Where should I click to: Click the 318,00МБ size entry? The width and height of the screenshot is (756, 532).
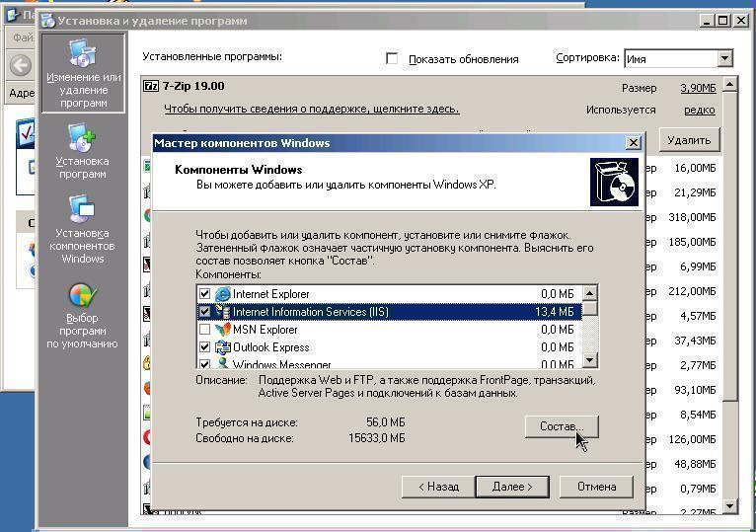pos(692,217)
